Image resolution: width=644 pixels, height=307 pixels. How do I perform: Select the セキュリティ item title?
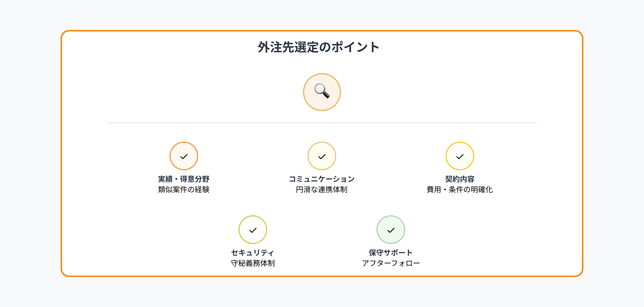pos(253,253)
